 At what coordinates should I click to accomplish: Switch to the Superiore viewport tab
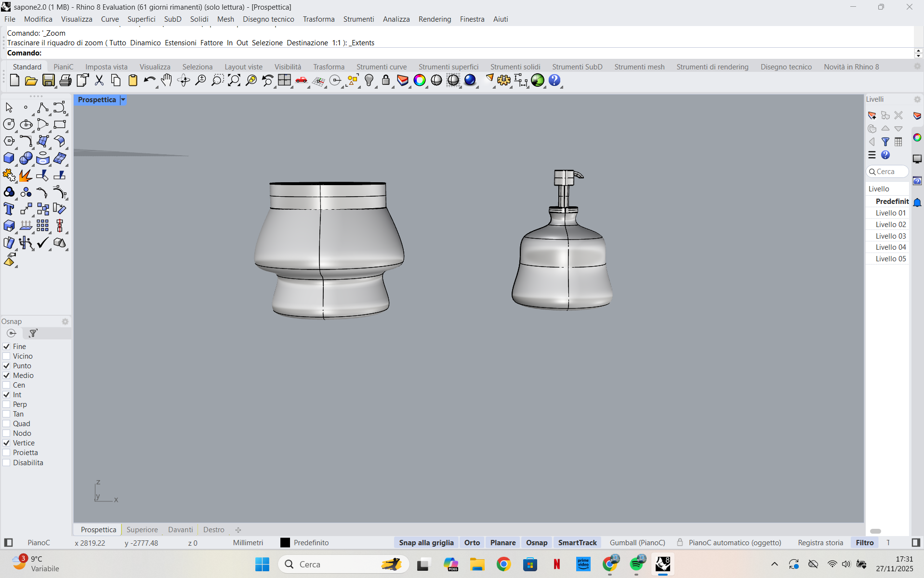tap(142, 529)
